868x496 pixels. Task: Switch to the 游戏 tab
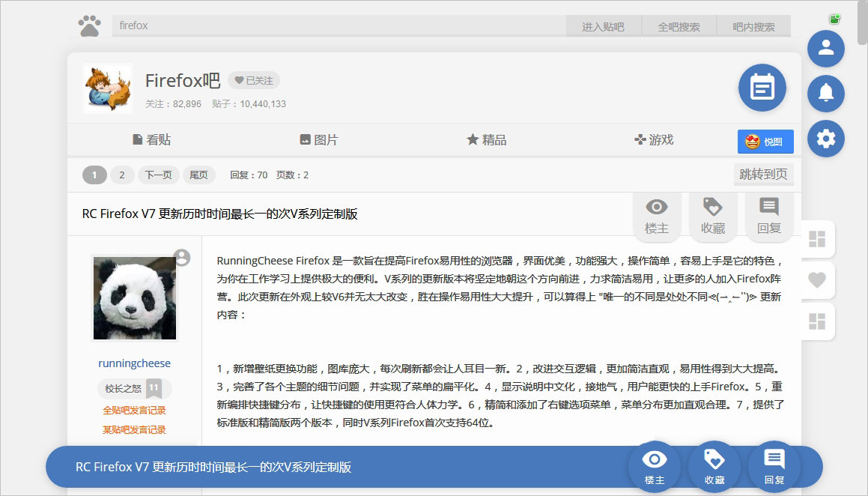(654, 139)
